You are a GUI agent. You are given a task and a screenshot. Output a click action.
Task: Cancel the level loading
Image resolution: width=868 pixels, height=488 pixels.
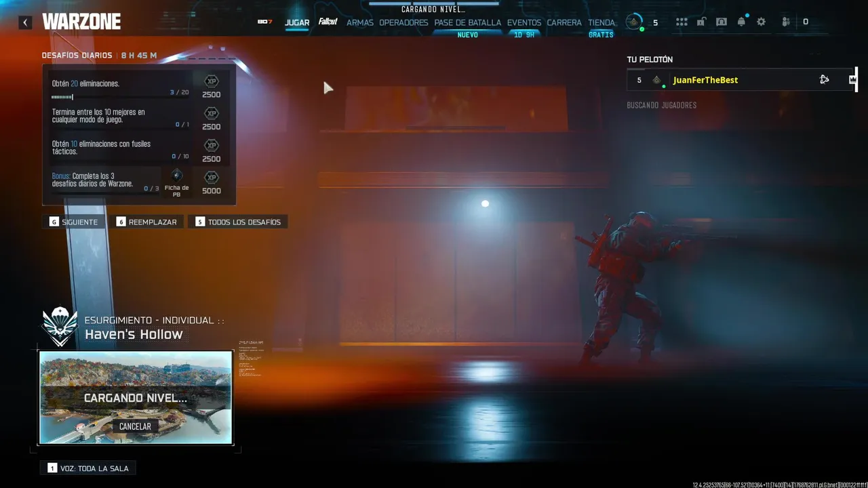tap(135, 426)
